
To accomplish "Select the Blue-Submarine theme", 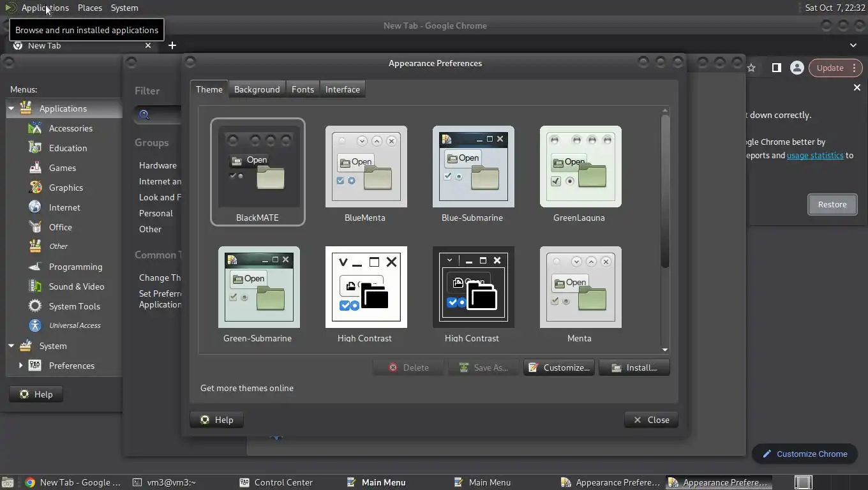I will pos(472,172).
